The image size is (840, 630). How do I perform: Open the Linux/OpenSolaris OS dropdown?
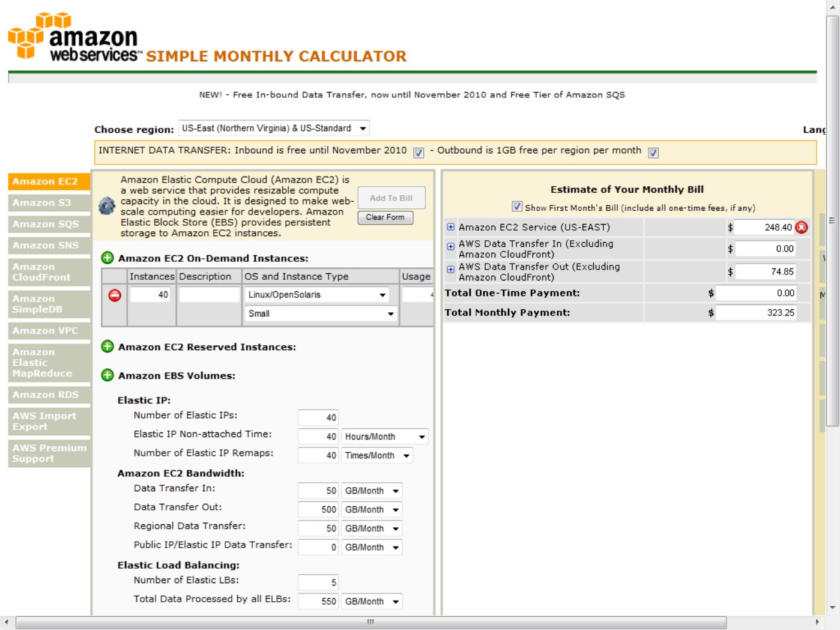pyautogui.click(x=317, y=295)
